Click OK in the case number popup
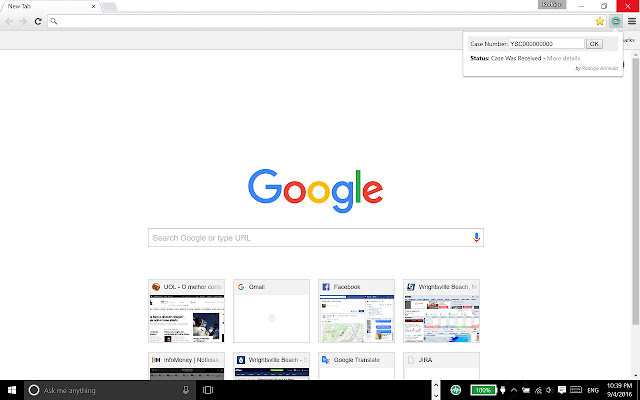 pos(594,44)
